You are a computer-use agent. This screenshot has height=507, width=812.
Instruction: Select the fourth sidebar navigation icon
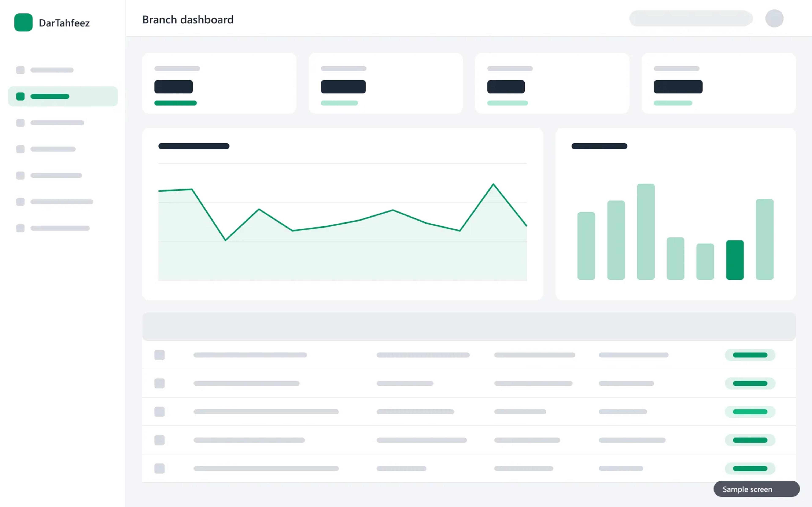coord(20,149)
